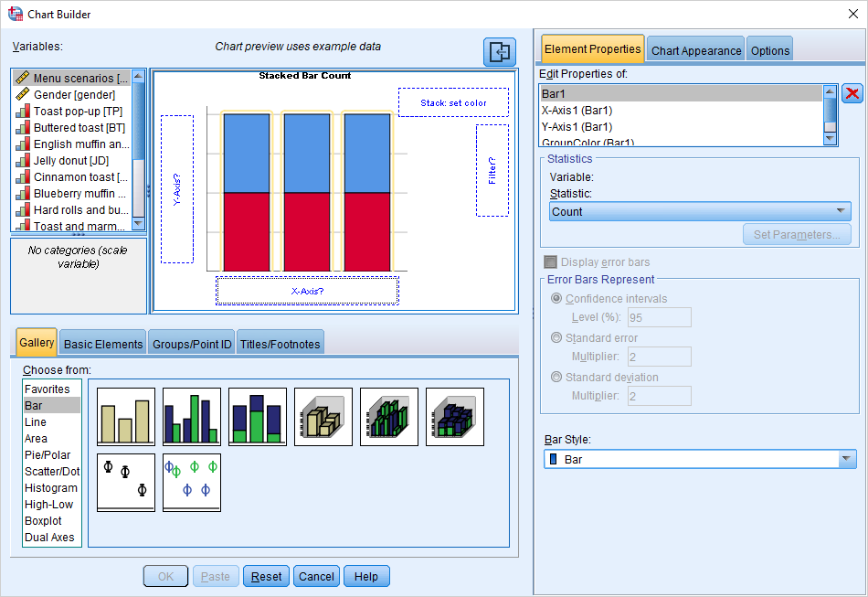Expand the Bar Style dropdown
Image resolution: width=868 pixels, height=597 pixels.
tap(700, 459)
